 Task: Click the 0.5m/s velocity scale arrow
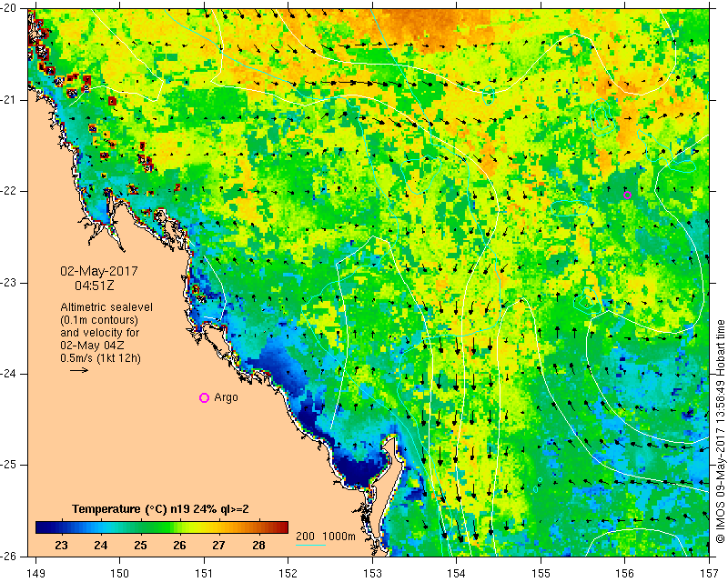79,370
